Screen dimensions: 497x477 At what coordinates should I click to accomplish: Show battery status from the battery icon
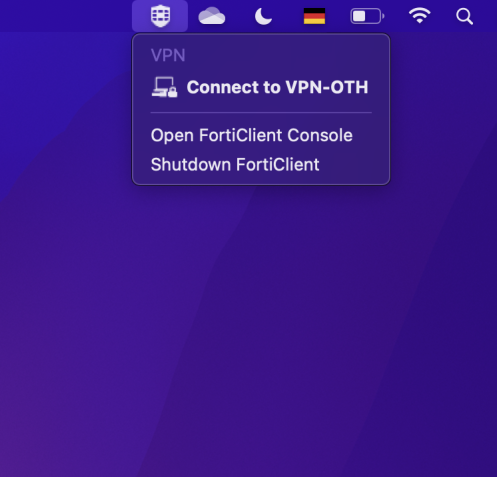click(x=367, y=16)
